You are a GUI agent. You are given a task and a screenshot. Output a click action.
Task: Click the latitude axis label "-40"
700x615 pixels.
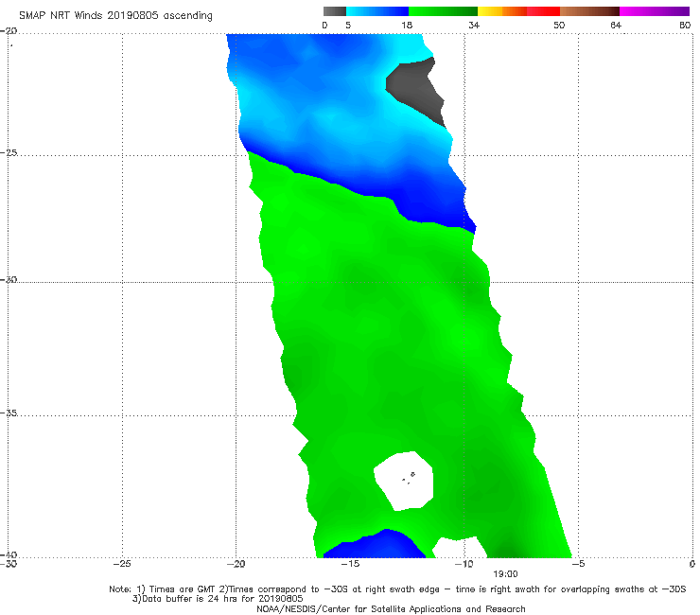tap(9, 554)
